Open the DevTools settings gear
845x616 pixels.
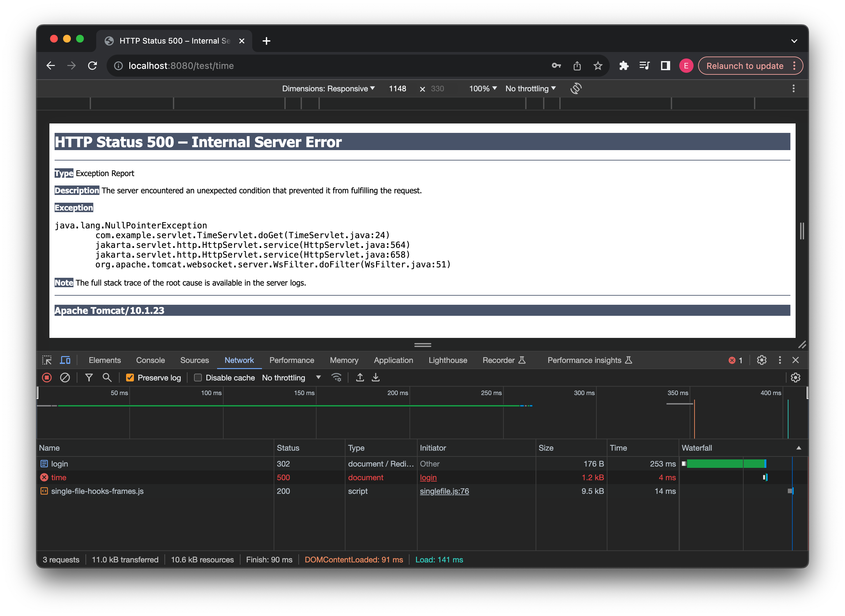pyautogui.click(x=761, y=360)
